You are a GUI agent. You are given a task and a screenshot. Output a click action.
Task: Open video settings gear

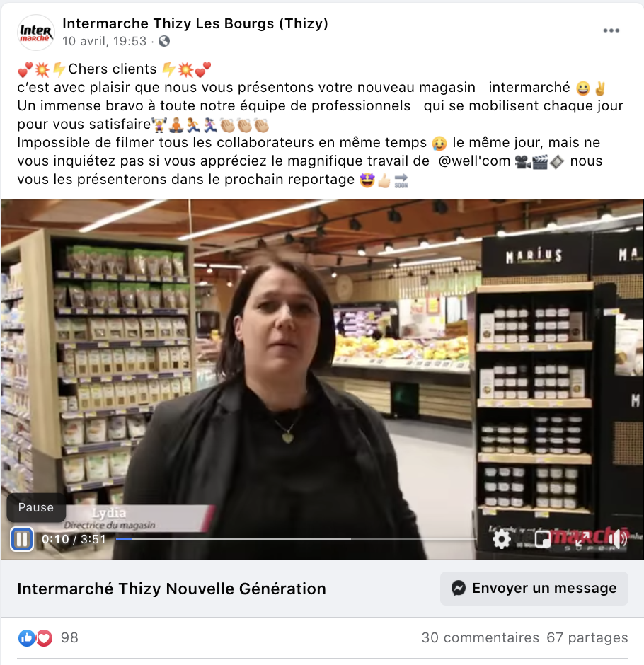(x=502, y=539)
